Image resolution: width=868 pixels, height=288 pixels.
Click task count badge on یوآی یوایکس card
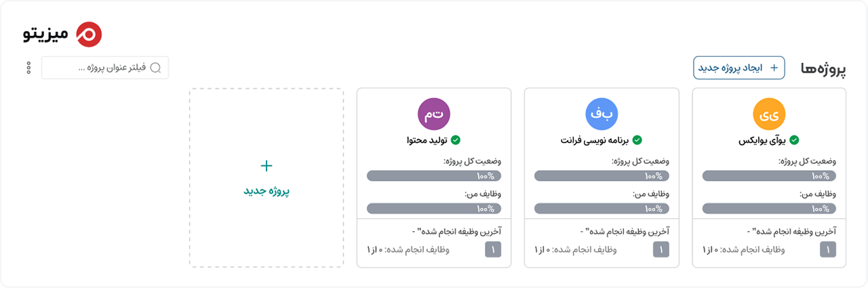[828, 249]
